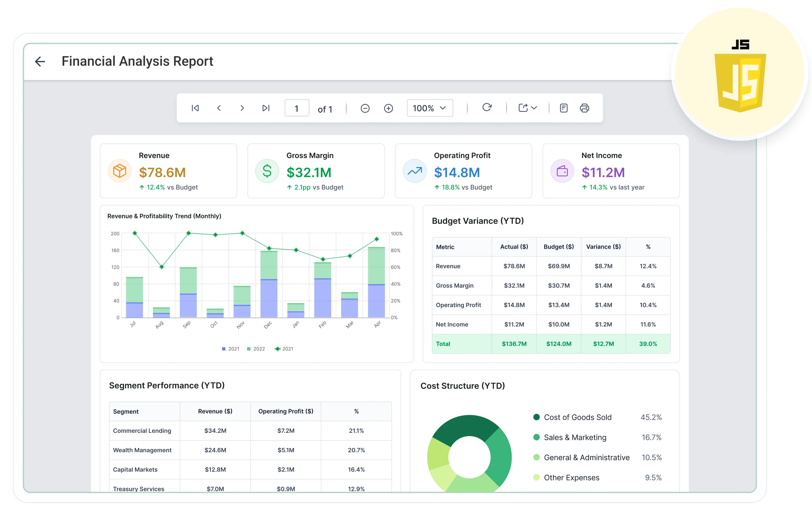The image size is (812, 516).
Task: Click the Budget ($) column header
Action: pyautogui.click(x=558, y=247)
